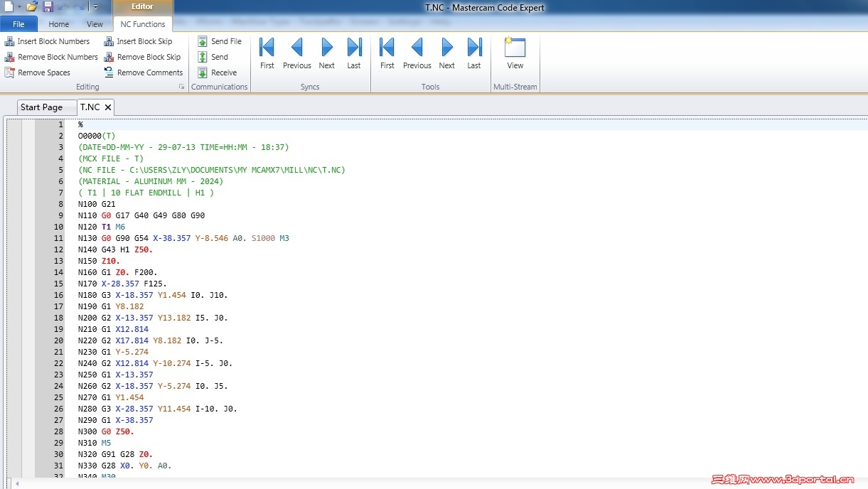
Task: Open the Multi-Stream View
Action: [515, 53]
